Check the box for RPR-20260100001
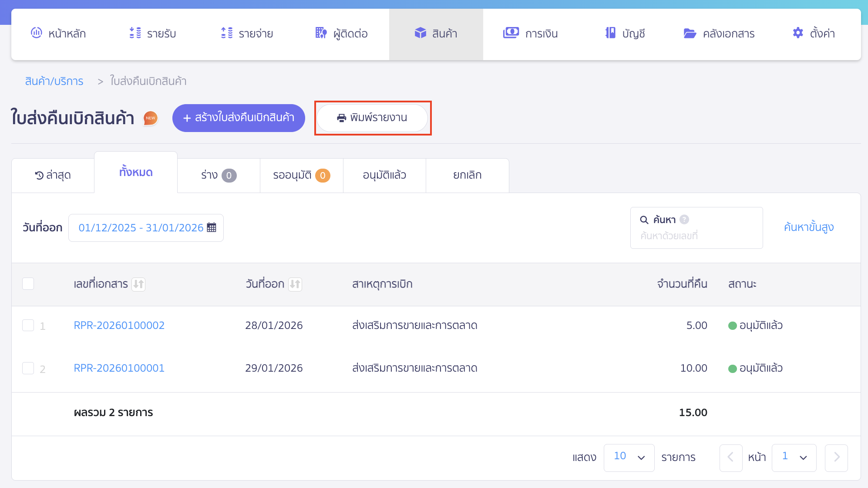 (28, 368)
